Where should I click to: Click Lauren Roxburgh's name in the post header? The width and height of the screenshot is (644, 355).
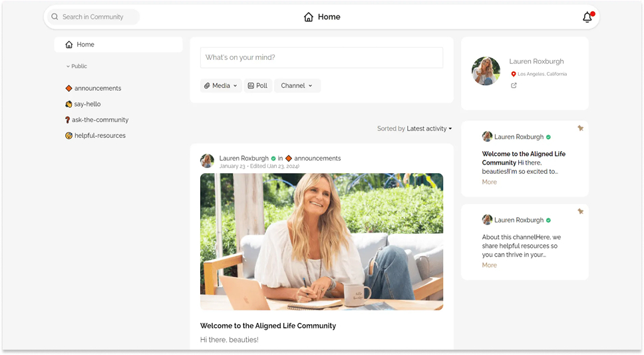243,159
